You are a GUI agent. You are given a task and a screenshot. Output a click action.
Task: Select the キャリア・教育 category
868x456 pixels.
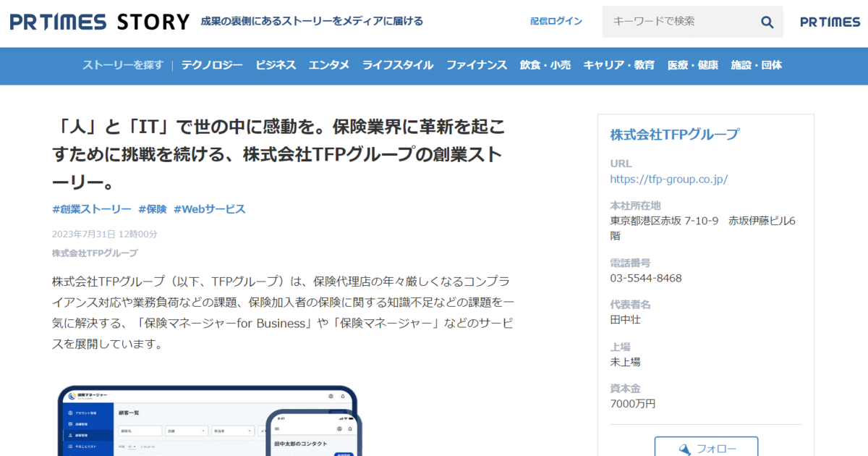619,65
